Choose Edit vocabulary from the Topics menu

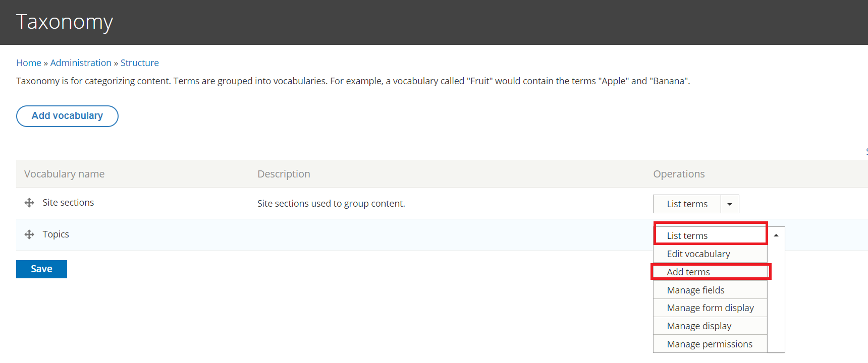coord(698,254)
